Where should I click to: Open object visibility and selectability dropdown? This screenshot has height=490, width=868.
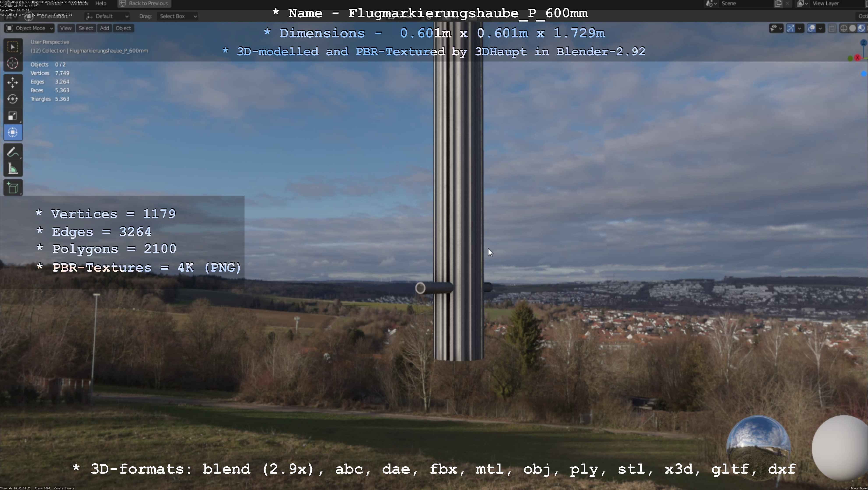click(x=776, y=28)
